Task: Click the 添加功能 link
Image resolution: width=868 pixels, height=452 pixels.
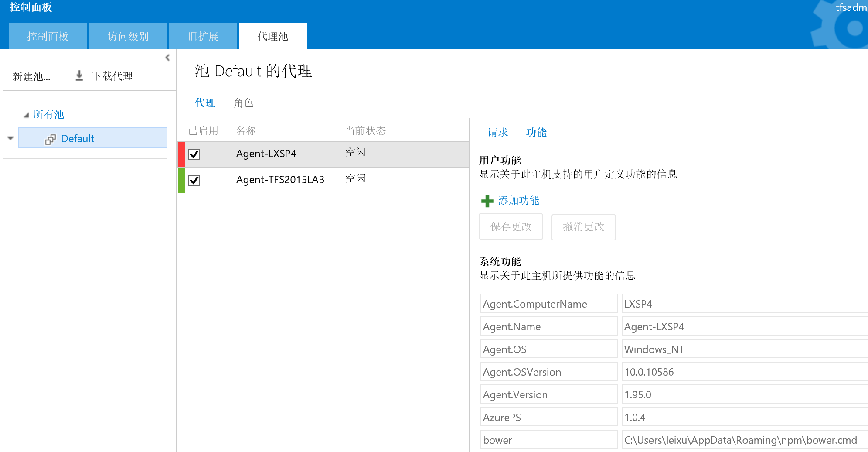Action: pyautogui.click(x=519, y=201)
